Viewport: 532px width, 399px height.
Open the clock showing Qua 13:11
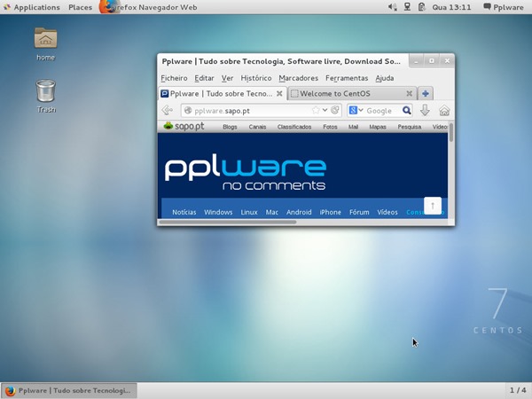coord(451,7)
